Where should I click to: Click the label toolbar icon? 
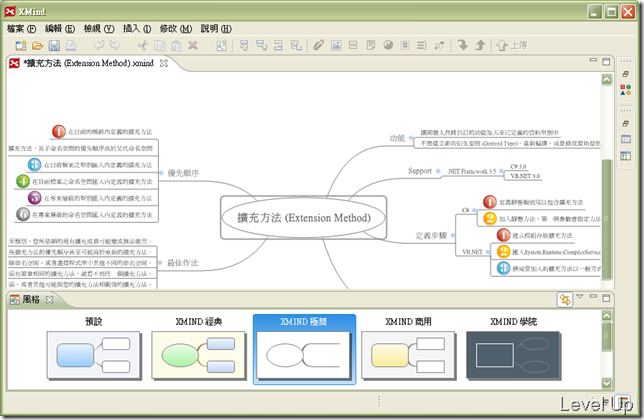[353, 45]
